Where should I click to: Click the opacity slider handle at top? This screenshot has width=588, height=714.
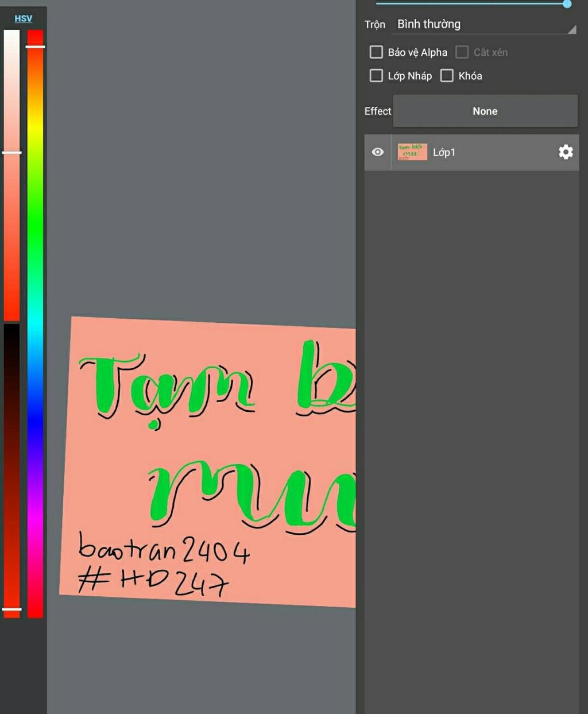(x=567, y=4)
